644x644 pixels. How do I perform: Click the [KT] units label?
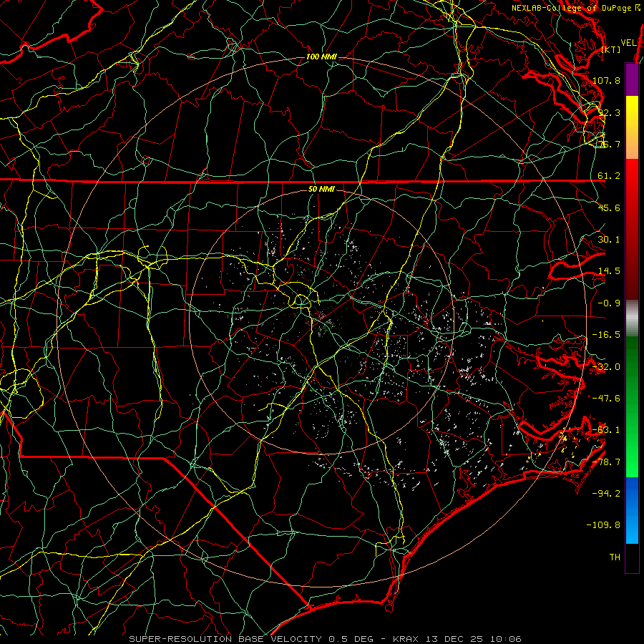(x=611, y=49)
